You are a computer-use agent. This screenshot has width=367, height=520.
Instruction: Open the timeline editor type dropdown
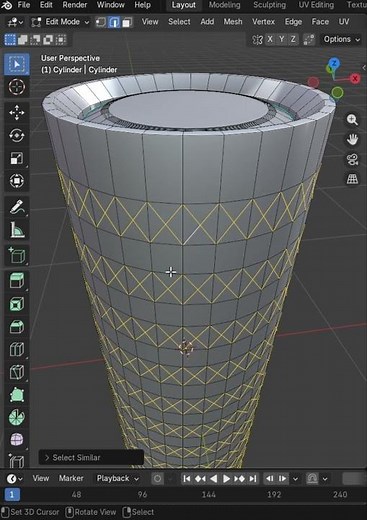tap(15, 479)
